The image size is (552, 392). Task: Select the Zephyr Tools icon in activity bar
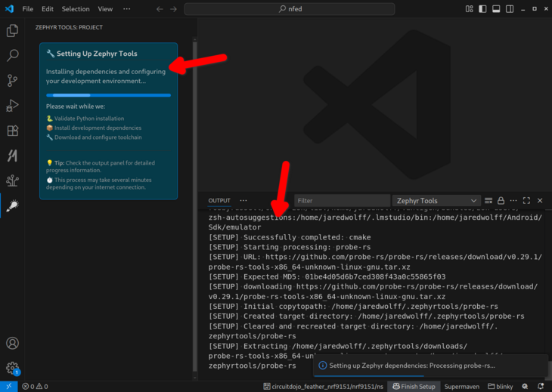click(x=12, y=205)
